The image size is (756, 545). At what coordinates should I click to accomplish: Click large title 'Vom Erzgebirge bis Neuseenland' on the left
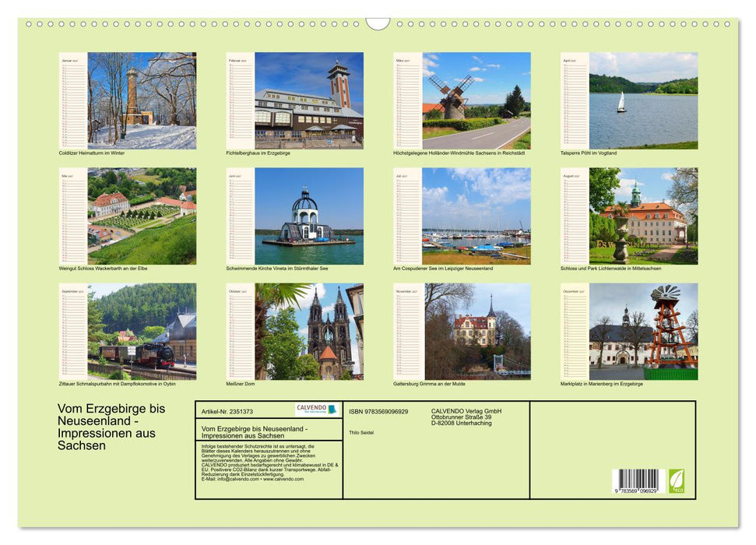111,427
